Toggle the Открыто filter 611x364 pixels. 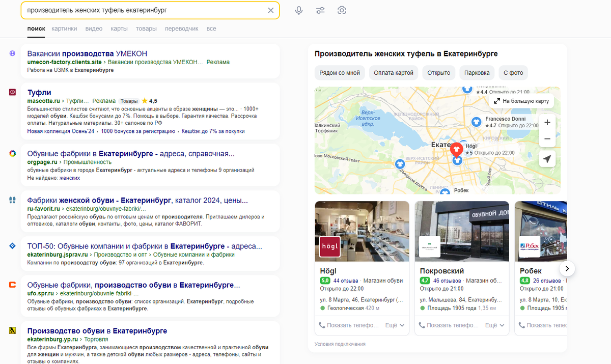click(x=439, y=73)
